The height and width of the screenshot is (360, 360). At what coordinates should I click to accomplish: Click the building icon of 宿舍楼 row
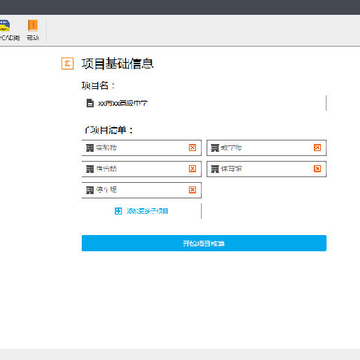tap(90, 169)
